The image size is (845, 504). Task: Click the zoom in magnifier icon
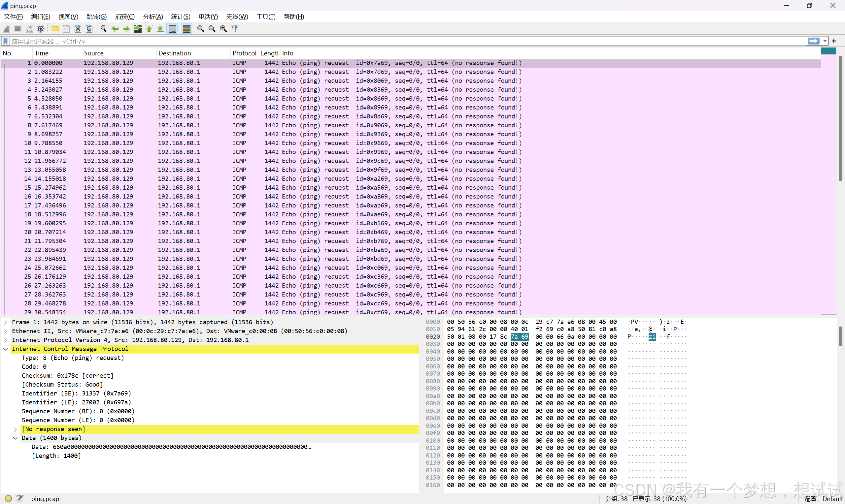200,29
